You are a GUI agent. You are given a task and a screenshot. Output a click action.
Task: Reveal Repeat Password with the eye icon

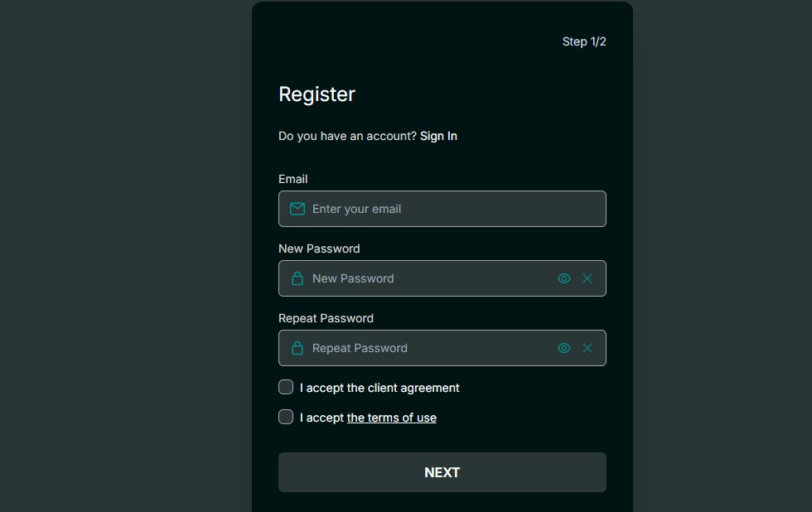coord(564,348)
